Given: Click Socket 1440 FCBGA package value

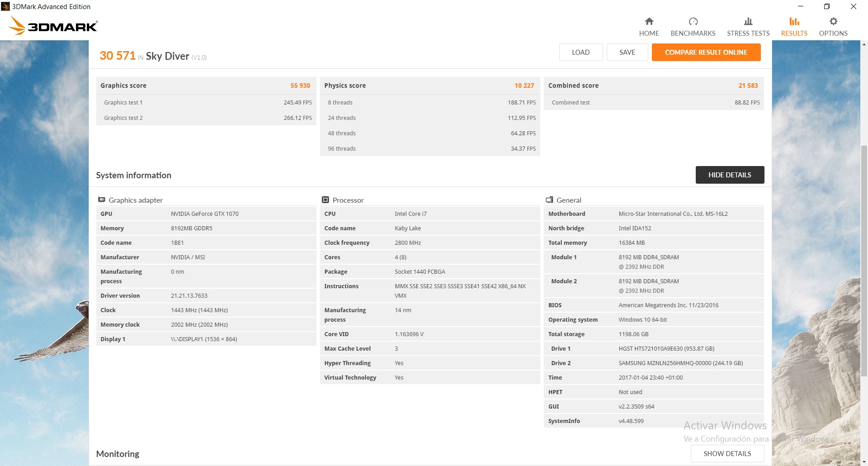Looking at the screenshot, I should pyautogui.click(x=420, y=271).
